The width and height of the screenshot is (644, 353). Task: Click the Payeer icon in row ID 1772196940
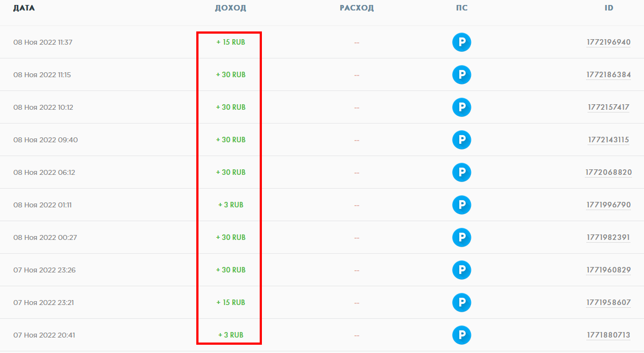[461, 42]
